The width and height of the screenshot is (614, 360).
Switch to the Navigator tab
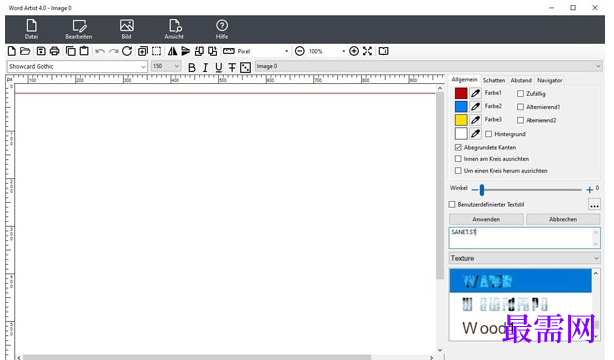coord(549,80)
